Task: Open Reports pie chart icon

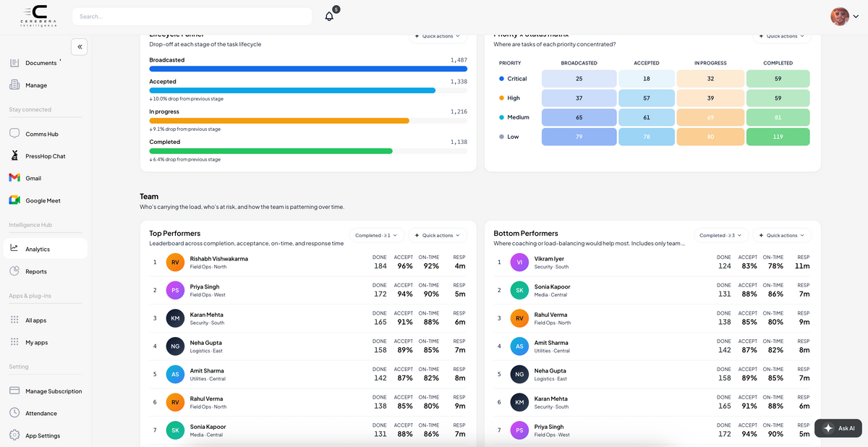Action: (14, 271)
